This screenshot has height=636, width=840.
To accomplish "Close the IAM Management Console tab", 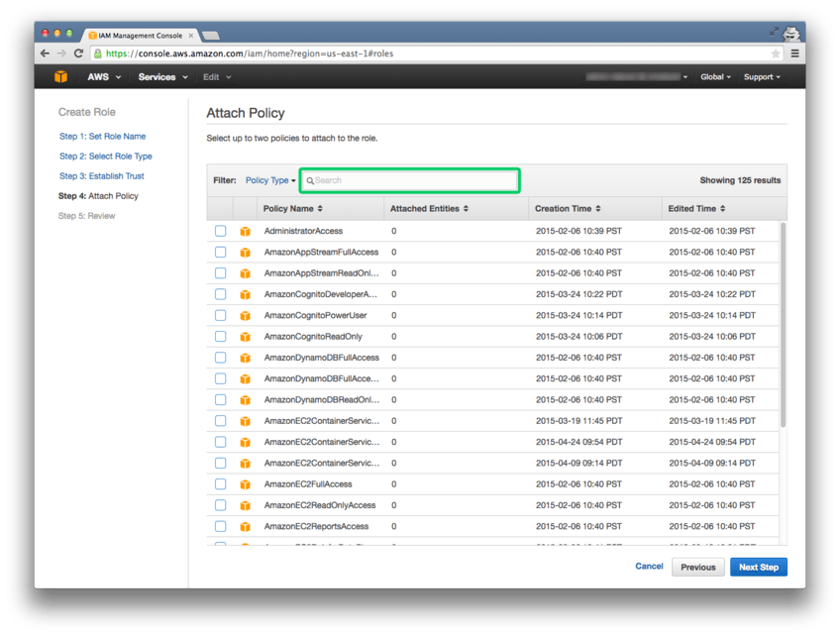I will 191,36.
